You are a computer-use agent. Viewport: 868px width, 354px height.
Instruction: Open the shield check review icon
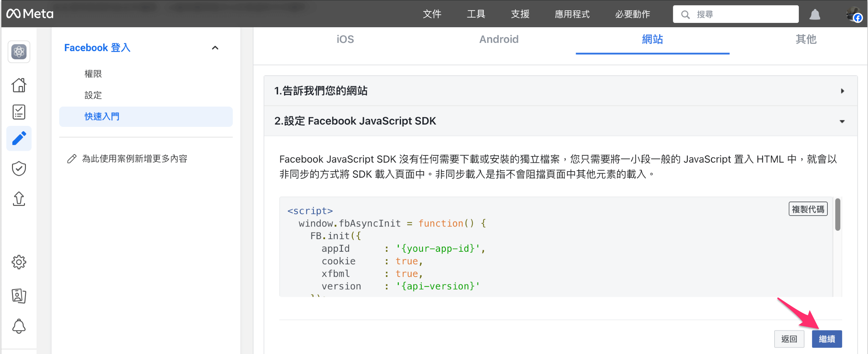point(19,169)
